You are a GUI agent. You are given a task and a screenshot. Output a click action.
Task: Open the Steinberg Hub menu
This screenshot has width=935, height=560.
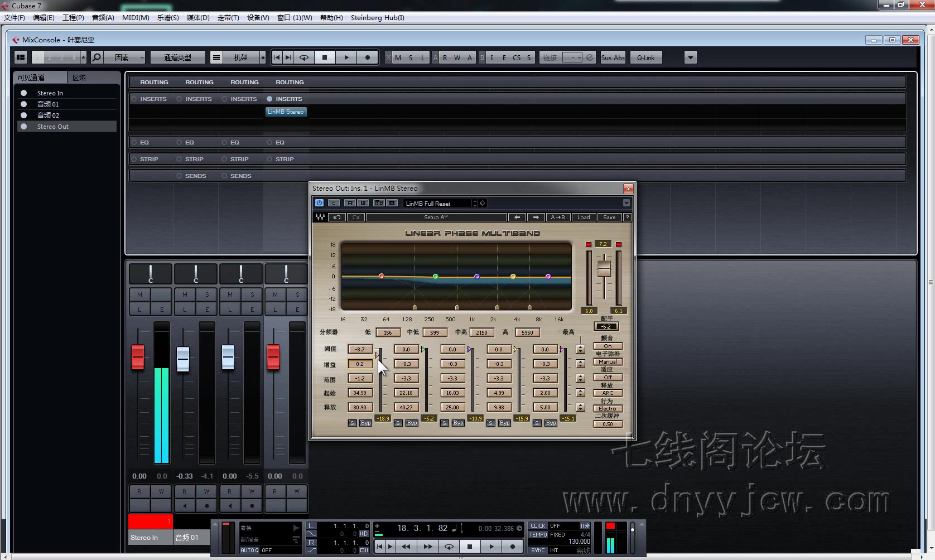pos(377,17)
